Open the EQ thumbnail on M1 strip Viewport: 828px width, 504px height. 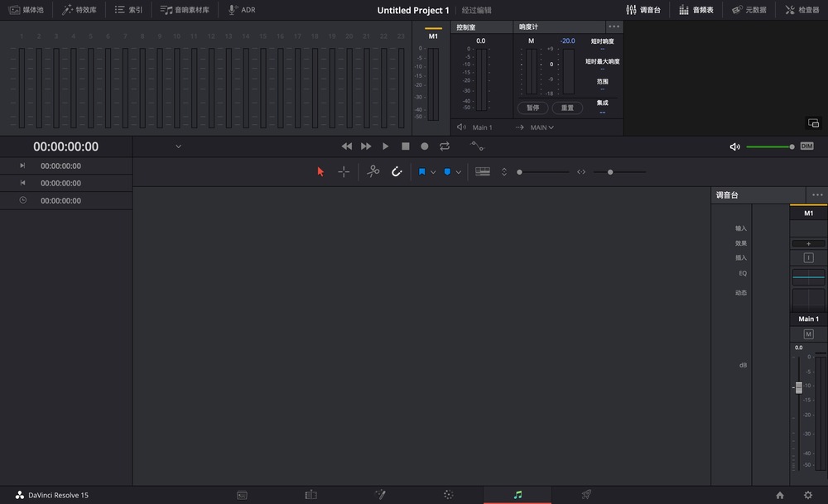[808, 277]
